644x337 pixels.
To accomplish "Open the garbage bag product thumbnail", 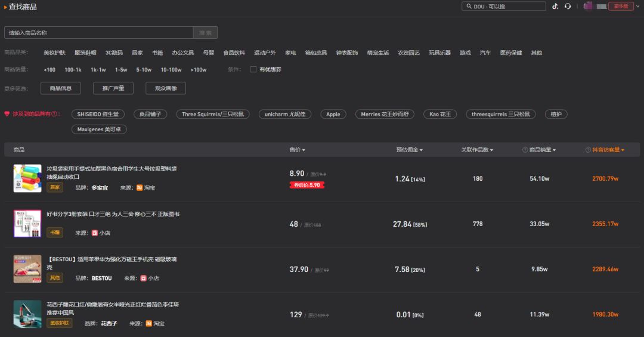I will [x=27, y=178].
